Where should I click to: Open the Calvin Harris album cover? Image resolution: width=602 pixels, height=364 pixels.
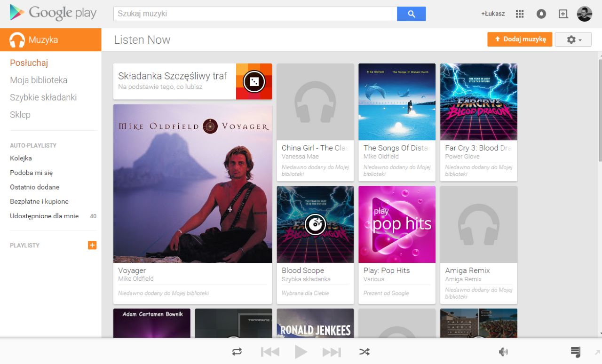coord(479,323)
